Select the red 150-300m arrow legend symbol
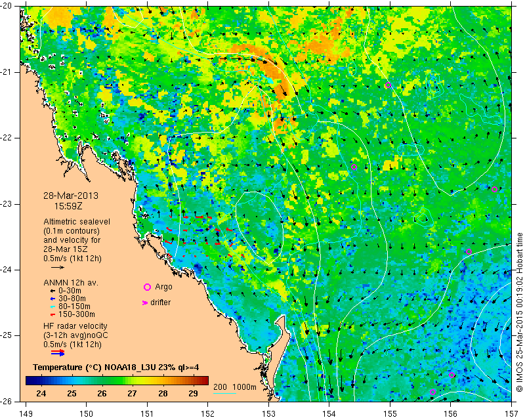The height and width of the screenshot is (420, 525). click(52, 314)
